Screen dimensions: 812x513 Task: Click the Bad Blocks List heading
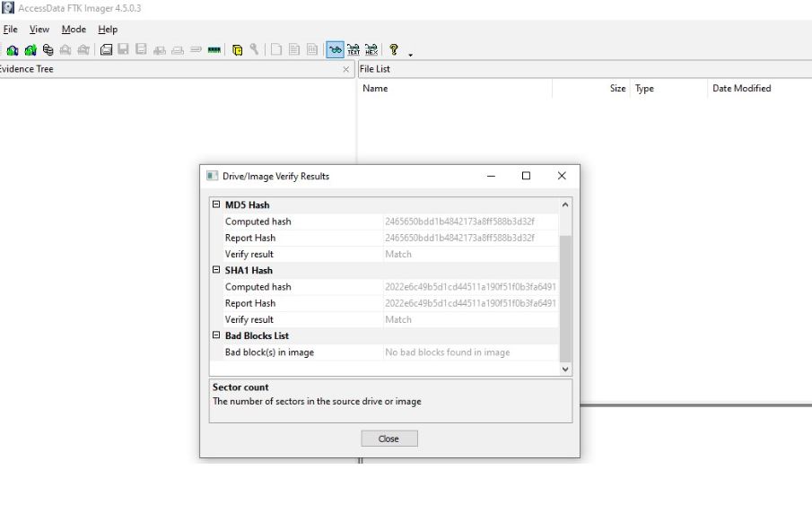click(x=257, y=336)
